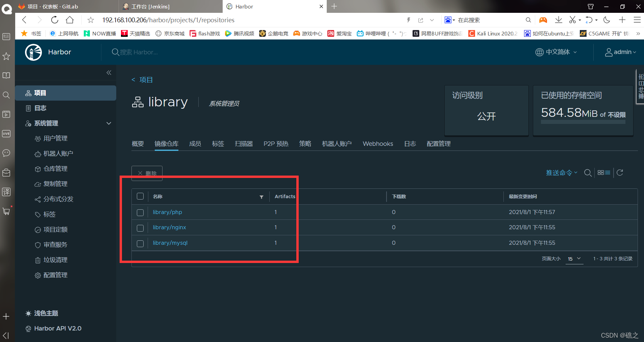The image size is (644, 342).
Task: Check the library/php row checkbox
Action: coord(140,212)
